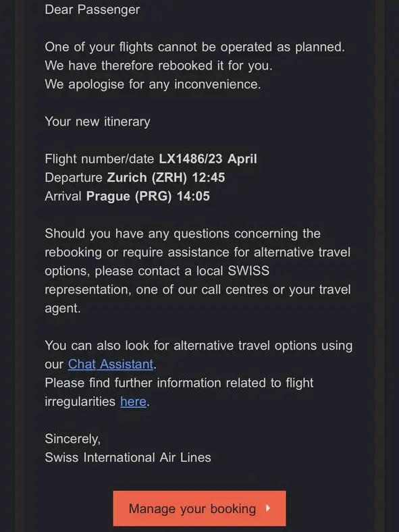Click the 'Sincerely,' closing line
This screenshot has width=399, height=532.
[73, 439]
